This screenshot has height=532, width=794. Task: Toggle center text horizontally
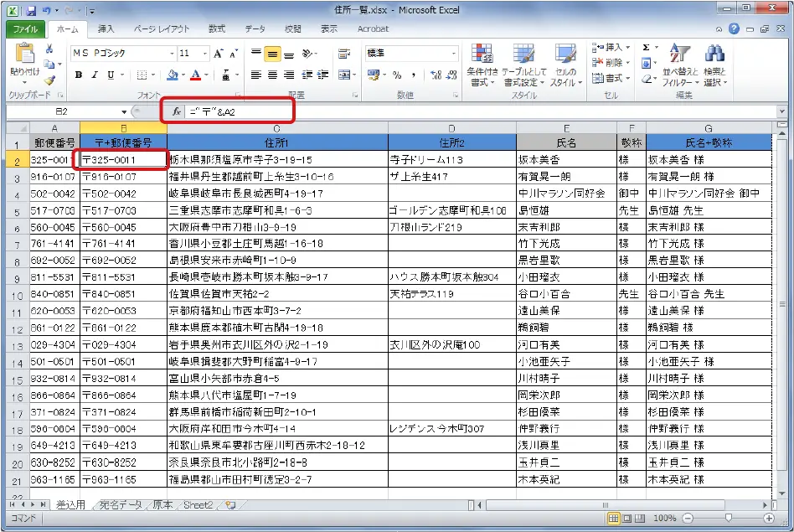(x=272, y=75)
